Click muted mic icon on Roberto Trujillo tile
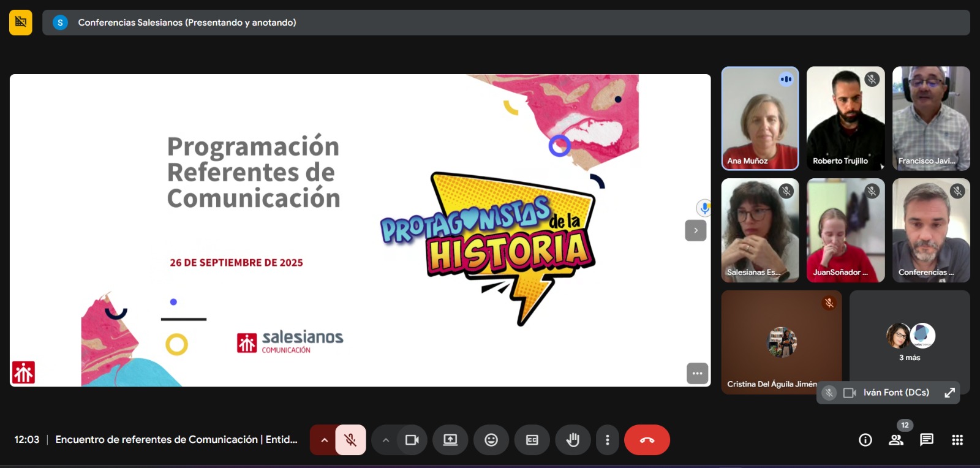This screenshot has height=468, width=980. (872, 79)
